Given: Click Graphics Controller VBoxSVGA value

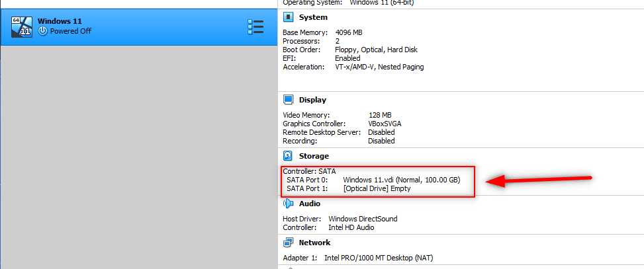Looking at the screenshot, I should (386, 124).
